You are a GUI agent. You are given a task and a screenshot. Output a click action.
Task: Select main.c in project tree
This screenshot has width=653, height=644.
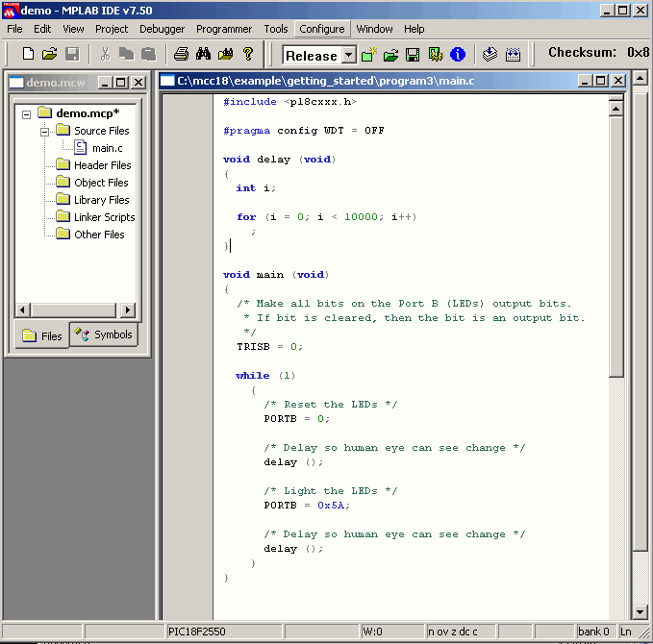pyautogui.click(x=108, y=148)
